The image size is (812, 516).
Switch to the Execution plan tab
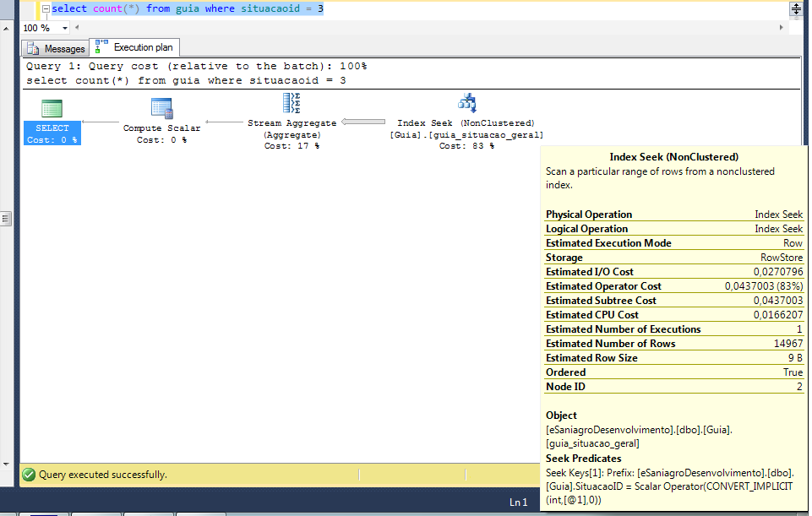click(134, 47)
